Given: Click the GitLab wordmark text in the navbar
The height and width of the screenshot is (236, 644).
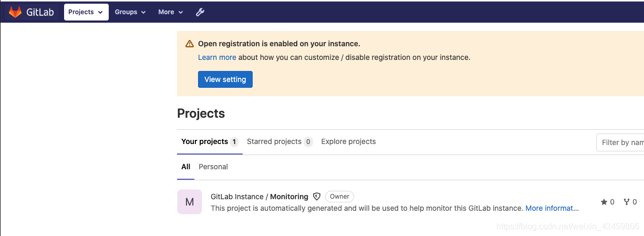Looking at the screenshot, I should (x=40, y=12).
